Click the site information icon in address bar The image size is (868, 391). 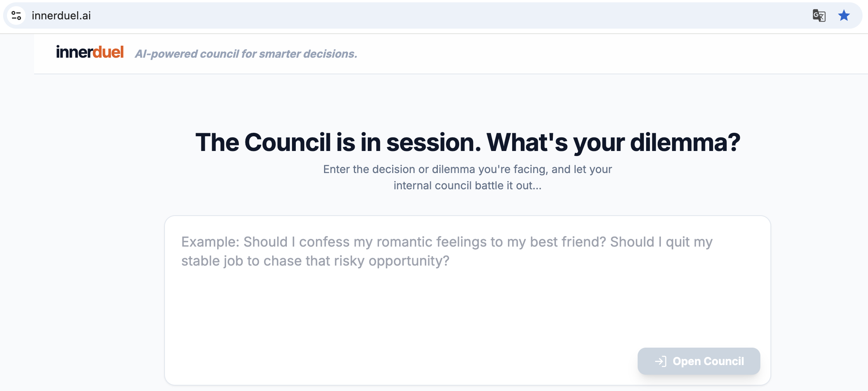(x=16, y=15)
